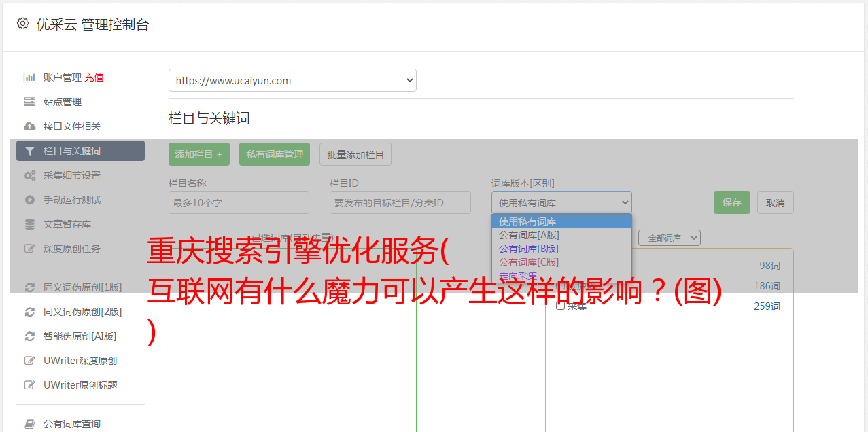The width and height of the screenshot is (868, 432).
Task: Click the cloud upload icon for 接口文件相关
Action: pos(29,126)
